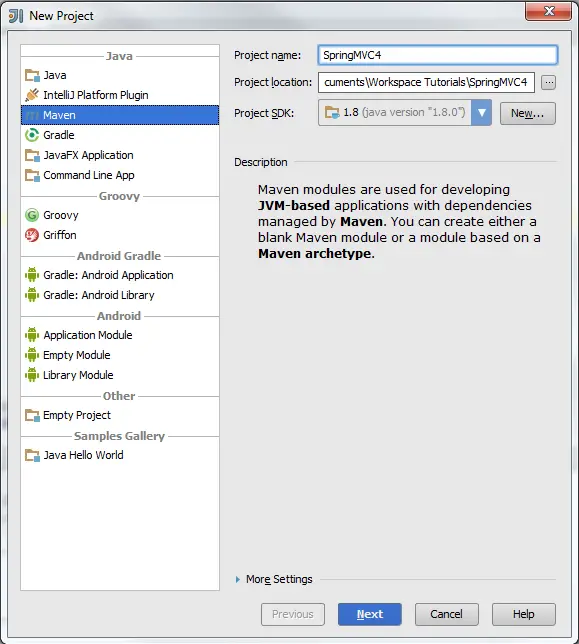Choose Gradle from the project list
This screenshot has height=644, width=579.
120,135
